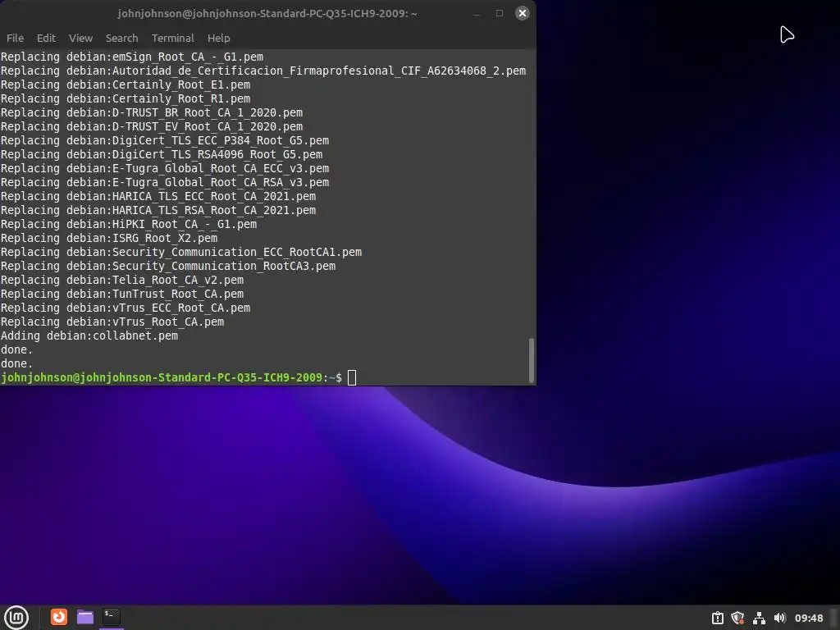Screen dimensions: 840x630
Task: Open the Search menu in Terminal
Action: 121,38
